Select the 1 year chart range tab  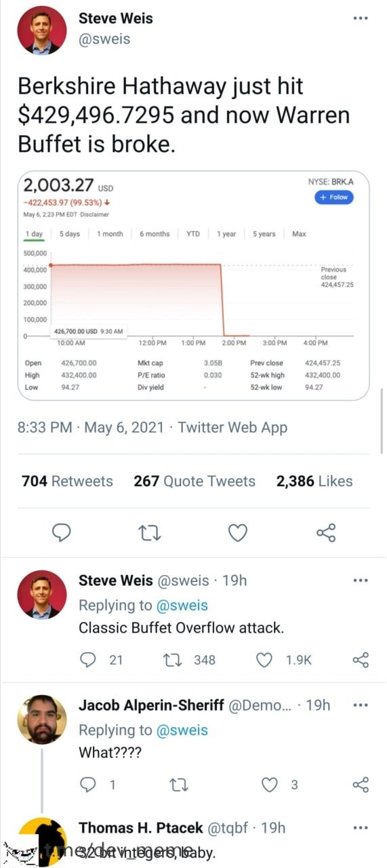point(226,234)
